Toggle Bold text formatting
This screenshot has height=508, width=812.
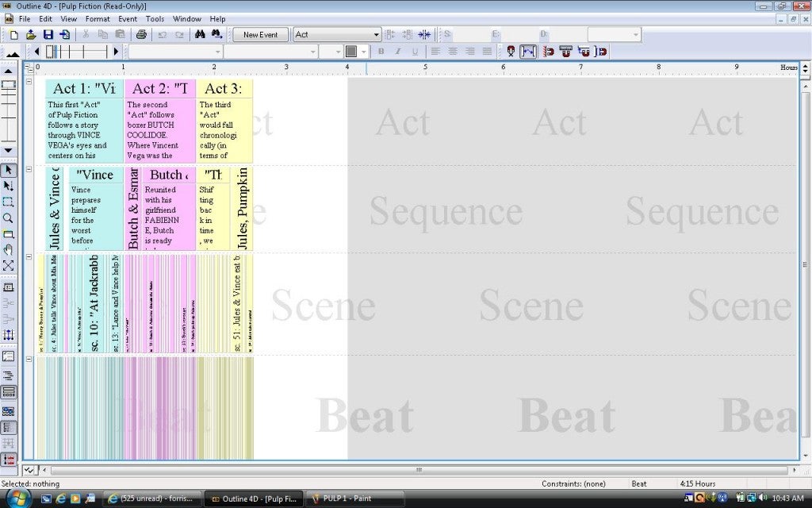pyautogui.click(x=381, y=52)
